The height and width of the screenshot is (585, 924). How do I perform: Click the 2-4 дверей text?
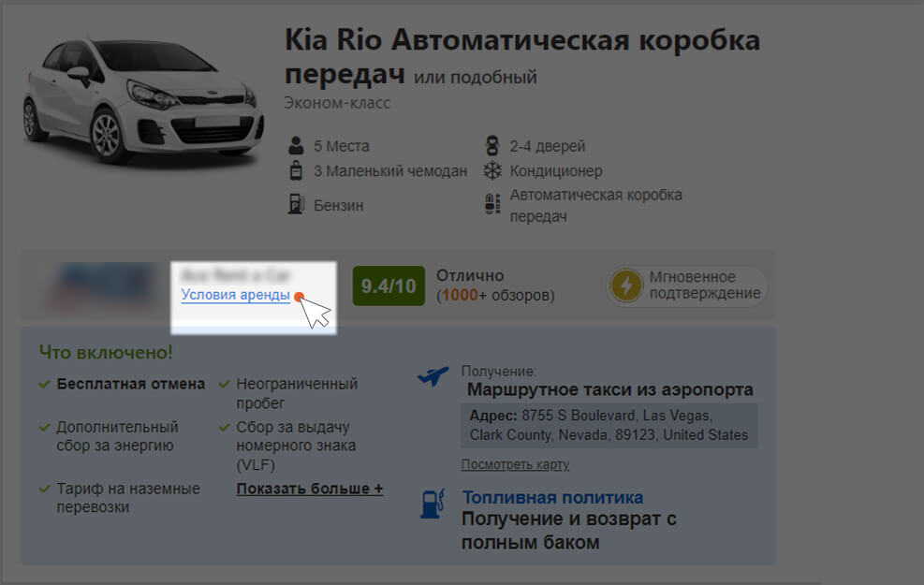tap(548, 146)
